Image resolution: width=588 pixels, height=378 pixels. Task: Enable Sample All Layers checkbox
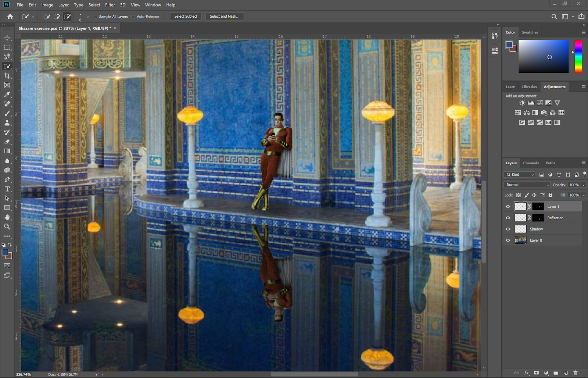(96, 17)
